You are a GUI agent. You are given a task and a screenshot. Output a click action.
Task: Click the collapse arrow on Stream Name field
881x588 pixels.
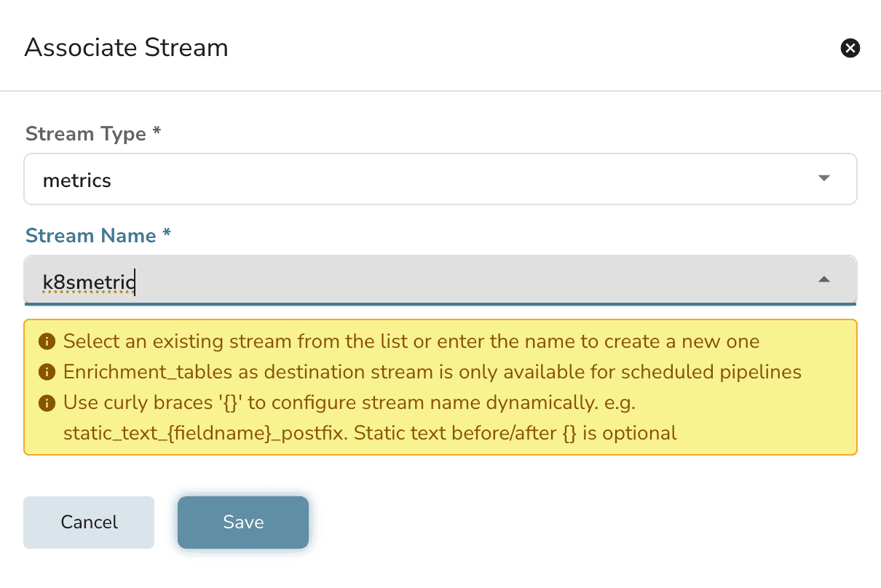coord(823,279)
